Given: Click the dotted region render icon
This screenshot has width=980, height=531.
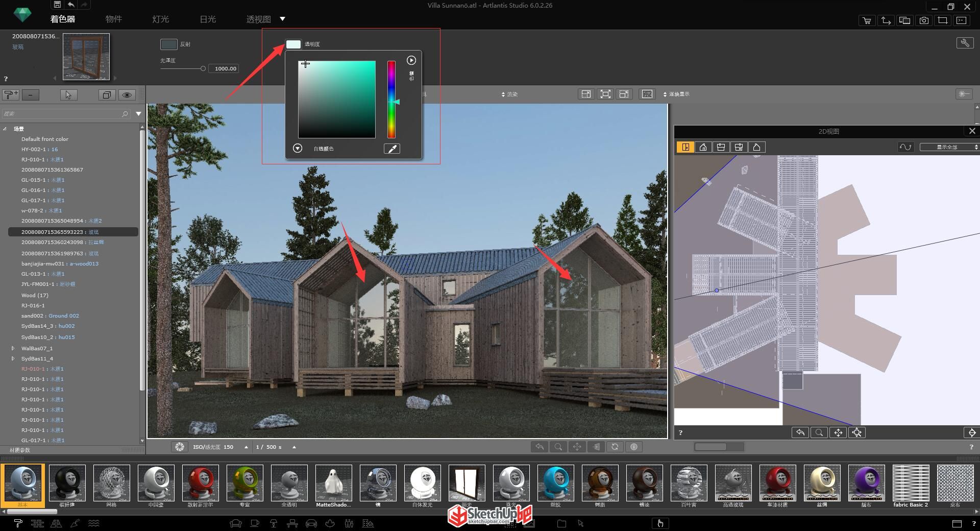Looking at the screenshot, I should (x=647, y=94).
